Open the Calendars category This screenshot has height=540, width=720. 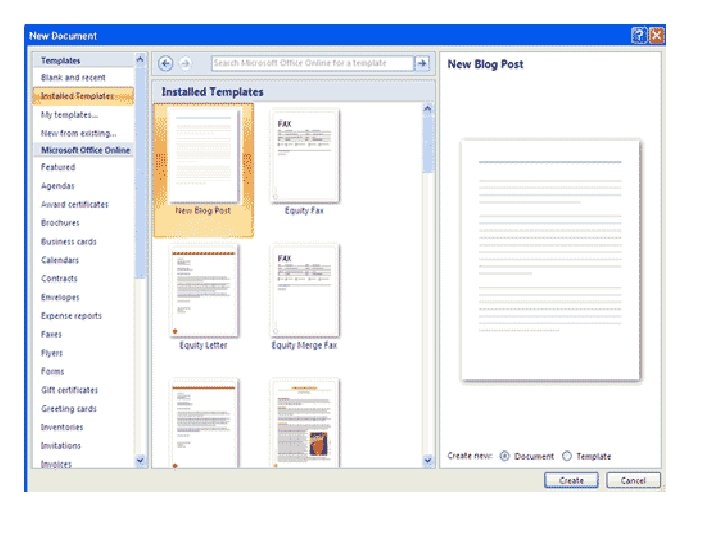tap(60, 260)
